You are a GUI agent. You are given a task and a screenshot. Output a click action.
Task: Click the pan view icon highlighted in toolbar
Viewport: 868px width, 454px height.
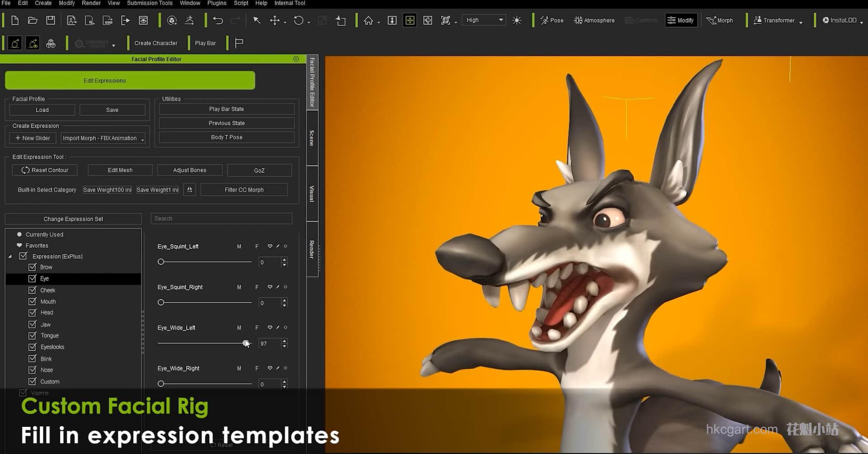(410, 20)
